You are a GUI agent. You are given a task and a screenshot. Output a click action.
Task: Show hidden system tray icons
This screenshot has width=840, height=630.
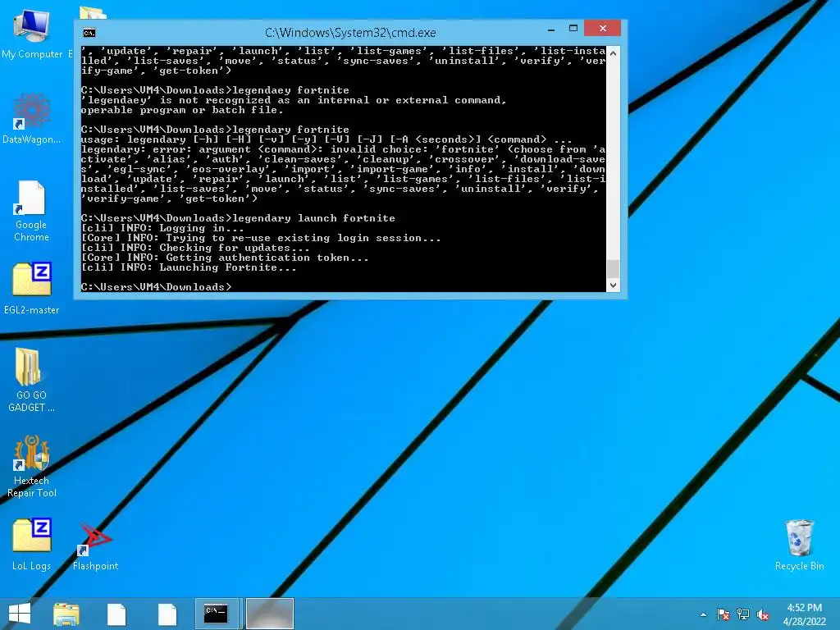point(703,614)
